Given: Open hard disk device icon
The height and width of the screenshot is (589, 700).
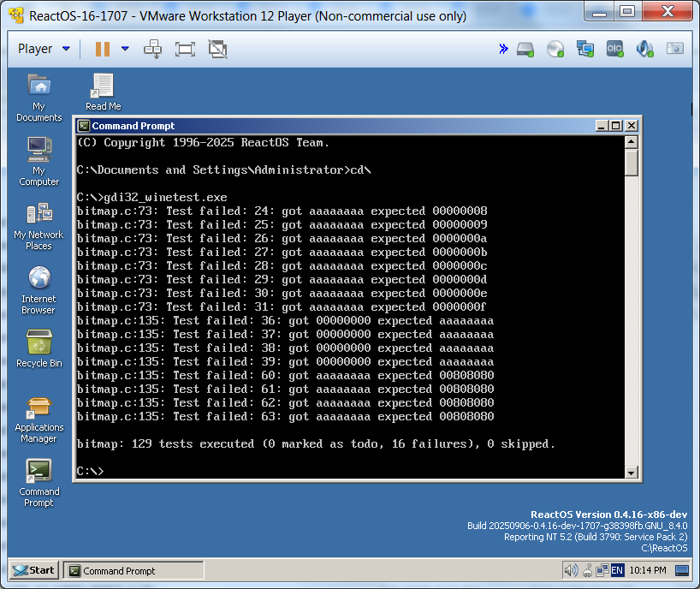Looking at the screenshot, I should coord(525,49).
